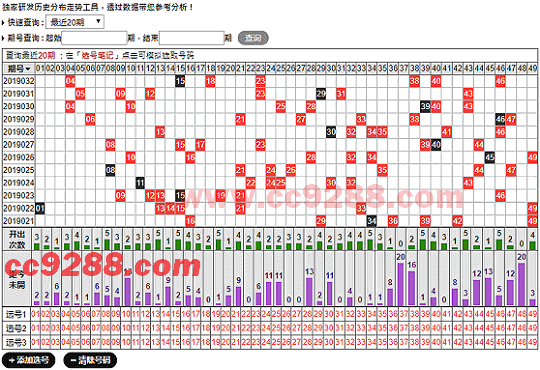540x370 pixels.
Task: Click black cell 01 in row 2019022
Action: tap(40, 208)
